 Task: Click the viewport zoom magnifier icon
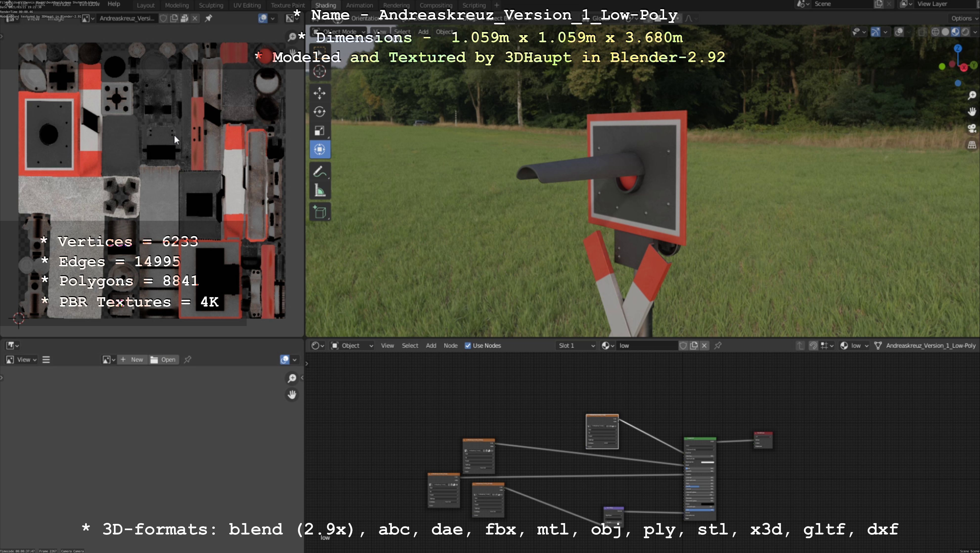[x=972, y=95]
